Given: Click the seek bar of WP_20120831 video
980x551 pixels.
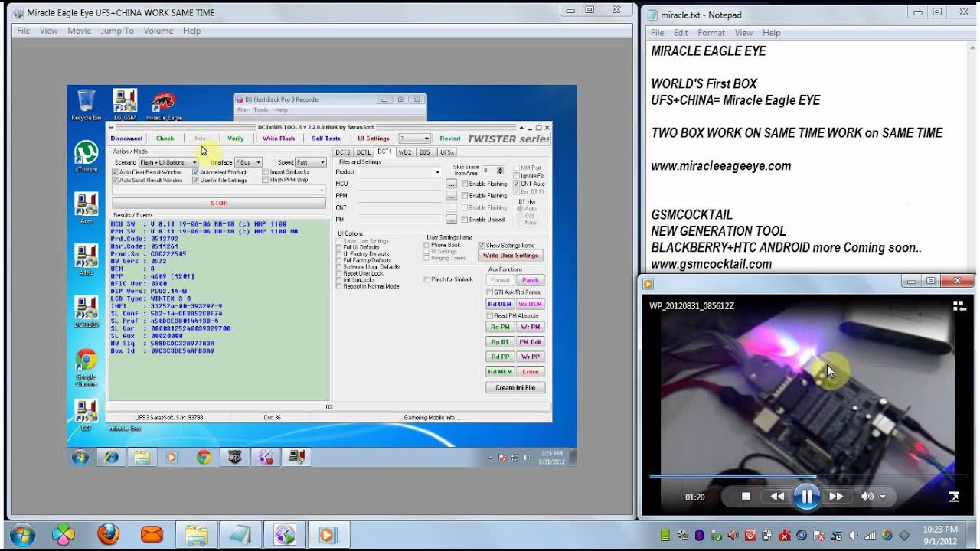Looking at the screenshot, I should coord(806,476).
